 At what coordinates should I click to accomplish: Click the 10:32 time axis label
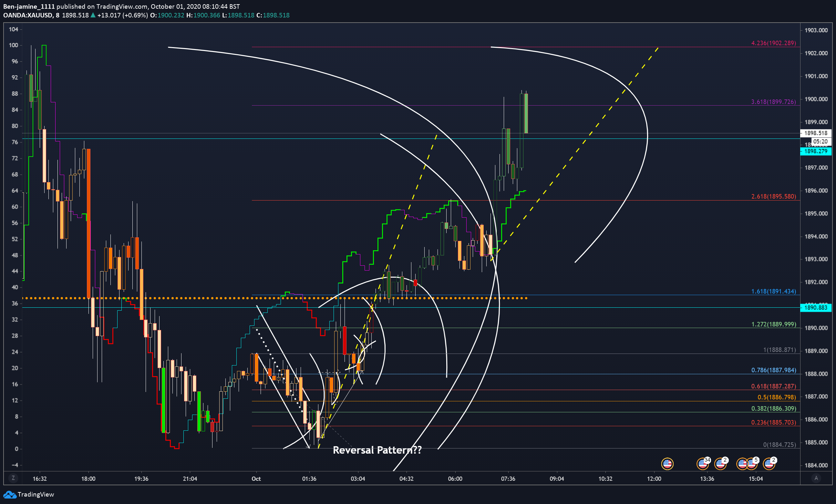click(x=605, y=478)
